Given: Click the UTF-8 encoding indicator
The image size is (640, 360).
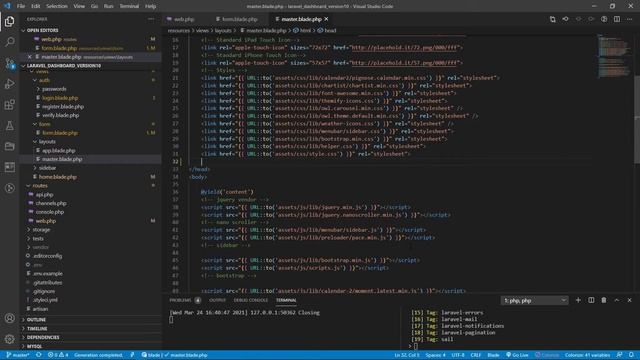Looking at the screenshot, I should pyautogui.click(x=458, y=355).
